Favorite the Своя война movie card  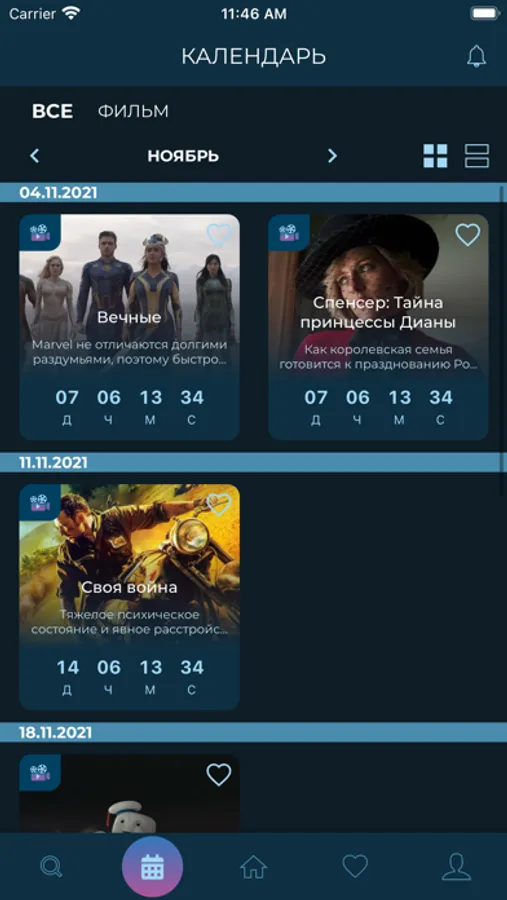(x=219, y=505)
